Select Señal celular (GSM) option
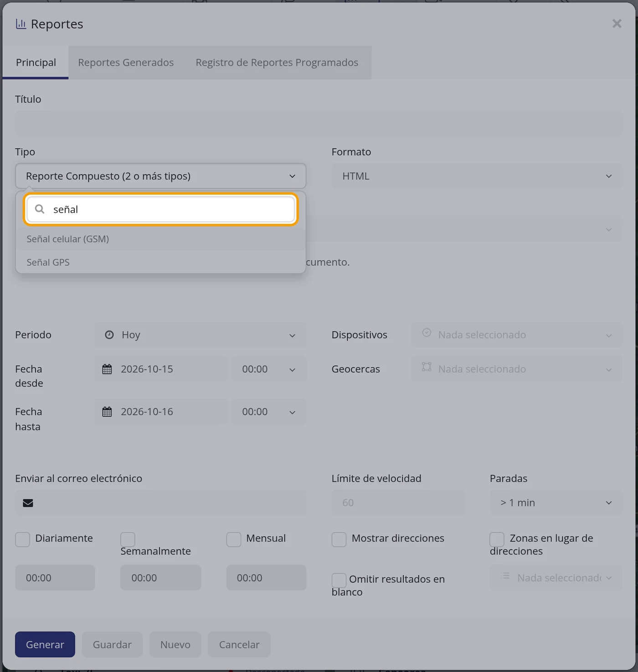Viewport: 638px width, 672px height. point(160,239)
